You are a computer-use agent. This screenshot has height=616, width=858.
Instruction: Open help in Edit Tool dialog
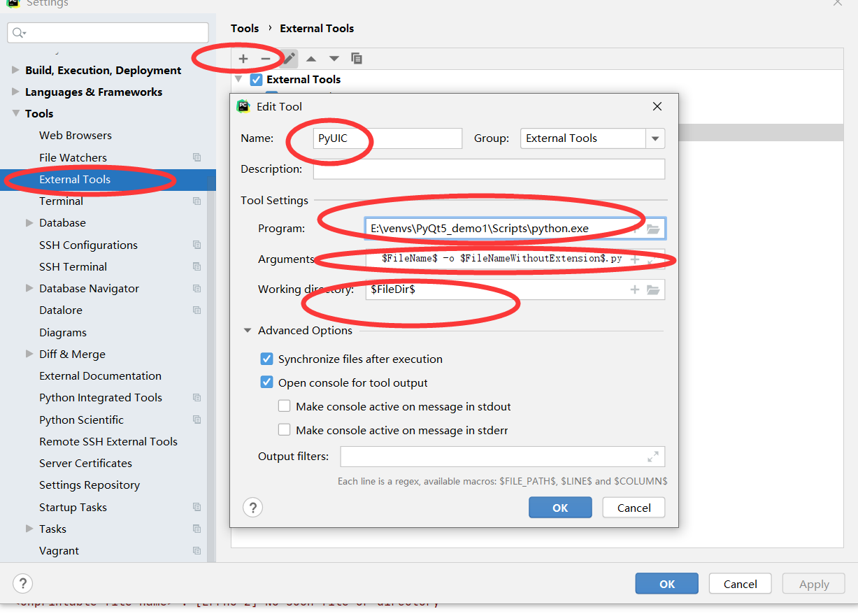point(252,508)
